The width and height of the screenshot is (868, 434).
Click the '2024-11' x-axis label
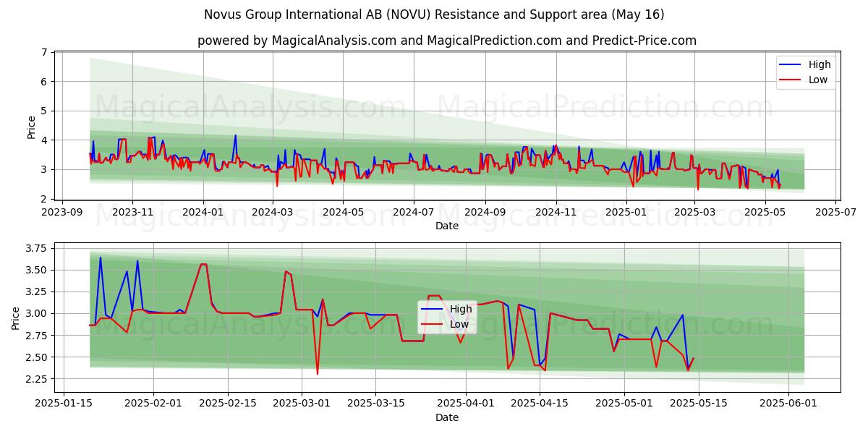(556, 213)
